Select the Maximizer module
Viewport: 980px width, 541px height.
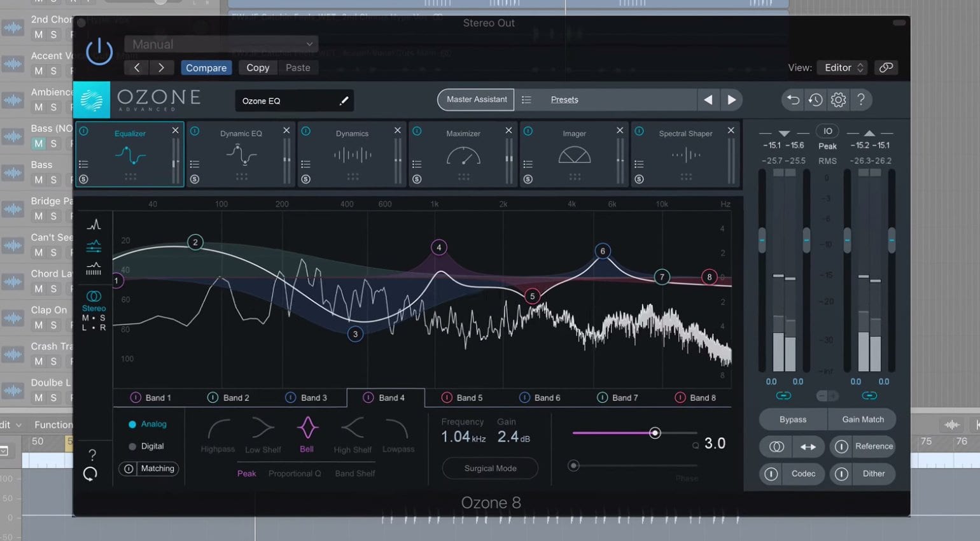click(463, 155)
